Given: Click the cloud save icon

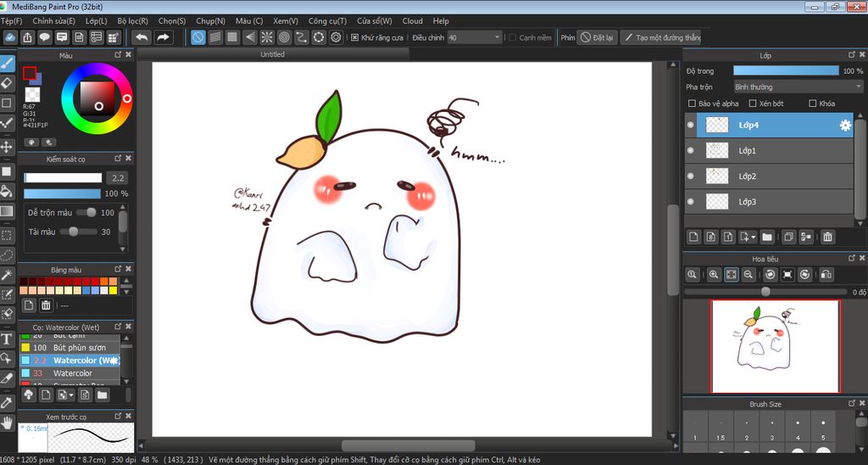Looking at the screenshot, I should (10, 37).
